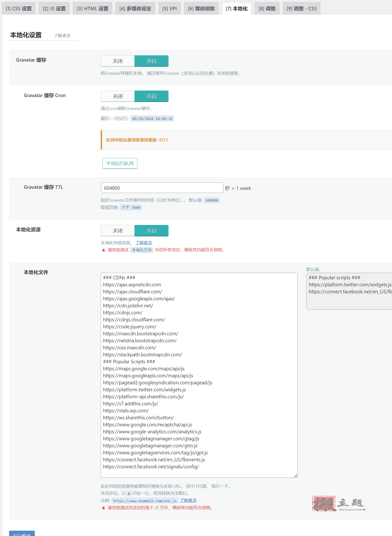Screen dimensions: 392x536
Task: Click the line https://cdn.jsdelivr.net/ in textarea
Action: point(128,306)
